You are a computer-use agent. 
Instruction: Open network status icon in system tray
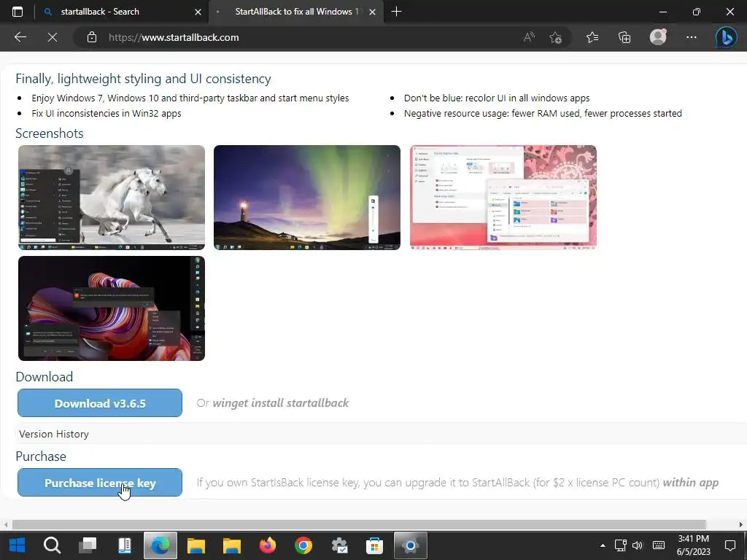coord(620,545)
